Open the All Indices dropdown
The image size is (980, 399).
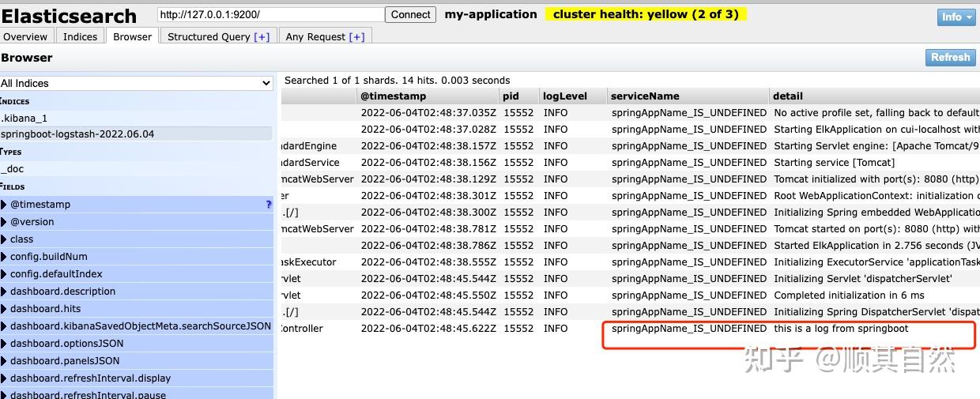point(137,83)
